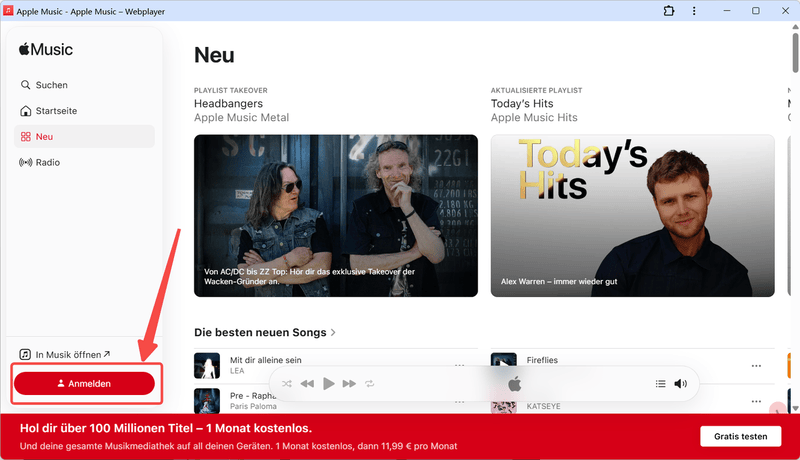
Task: Click the volume speaker icon
Action: tap(681, 384)
